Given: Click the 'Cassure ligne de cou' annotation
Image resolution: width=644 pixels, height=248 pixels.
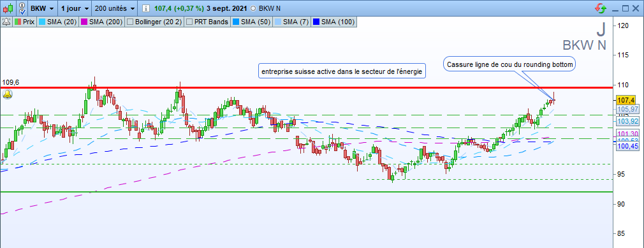Looking at the screenshot, I should click(509, 64).
